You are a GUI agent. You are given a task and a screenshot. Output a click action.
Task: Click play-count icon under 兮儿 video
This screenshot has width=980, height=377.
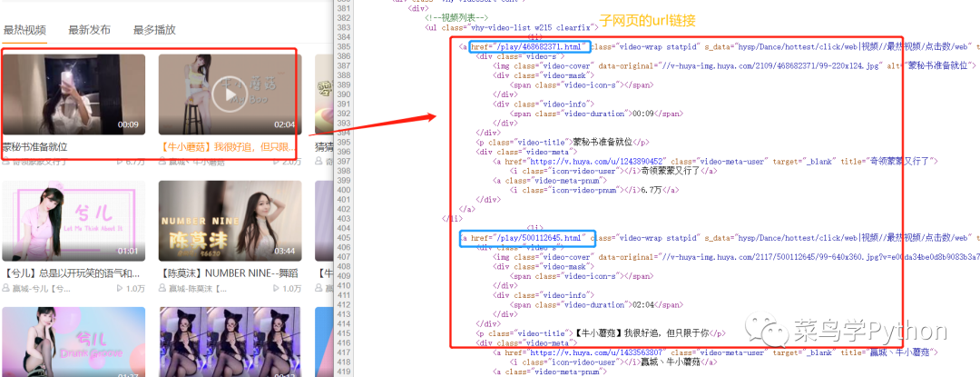point(120,289)
